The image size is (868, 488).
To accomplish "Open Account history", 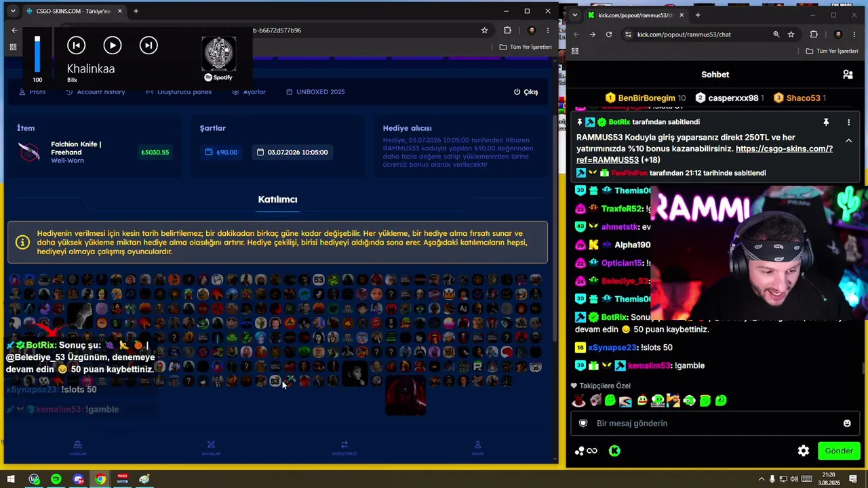I will tap(95, 91).
